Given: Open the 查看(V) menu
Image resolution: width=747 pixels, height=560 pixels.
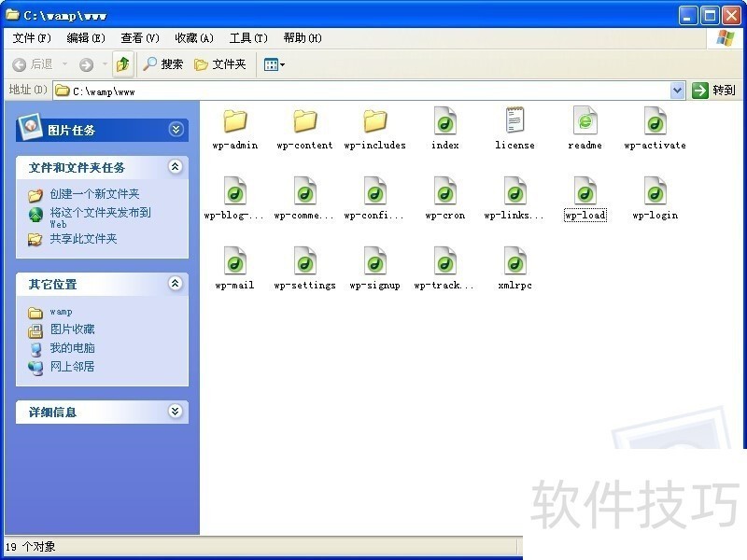Looking at the screenshot, I should tap(139, 37).
